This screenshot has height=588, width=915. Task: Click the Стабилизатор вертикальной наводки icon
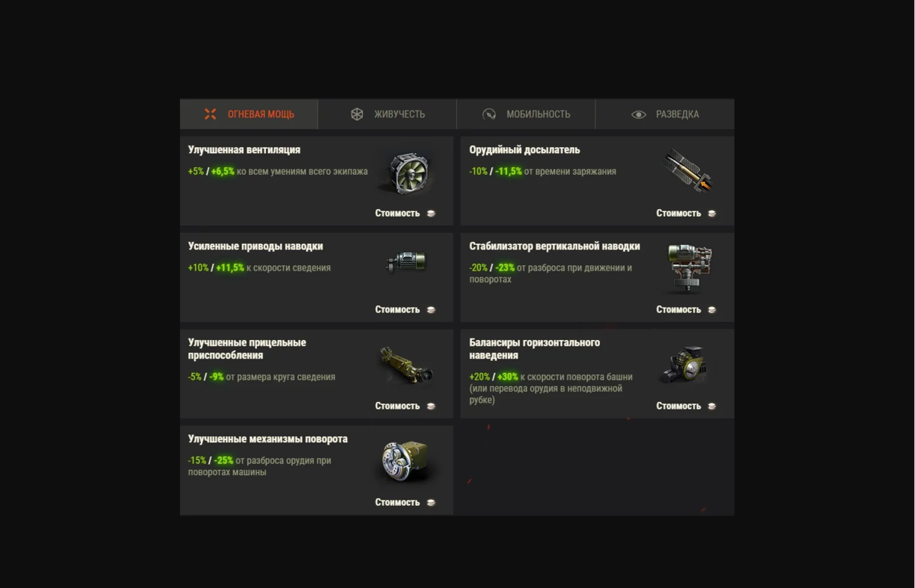click(x=689, y=268)
